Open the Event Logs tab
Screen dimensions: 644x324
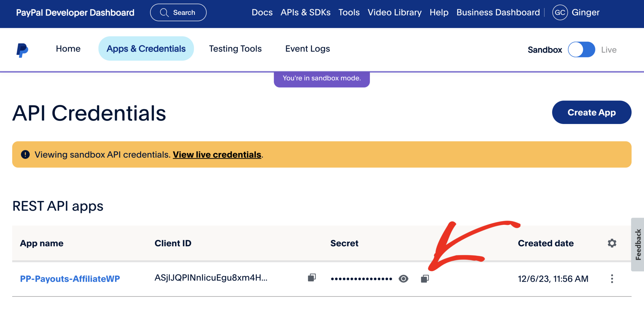(x=307, y=49)
